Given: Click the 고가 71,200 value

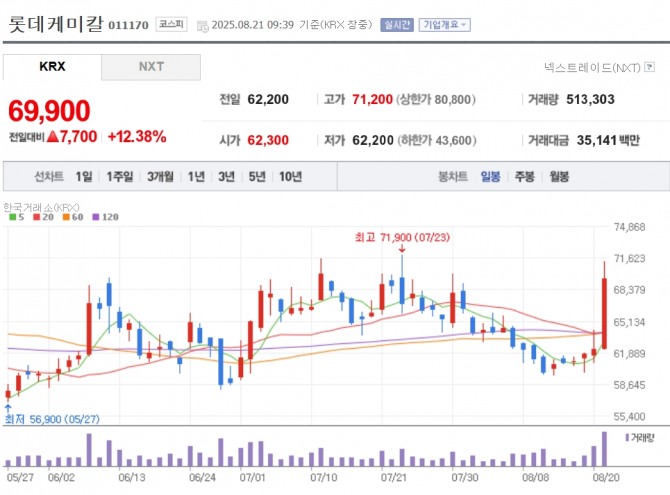Looking at the screenshot, I should click(372, 99).
